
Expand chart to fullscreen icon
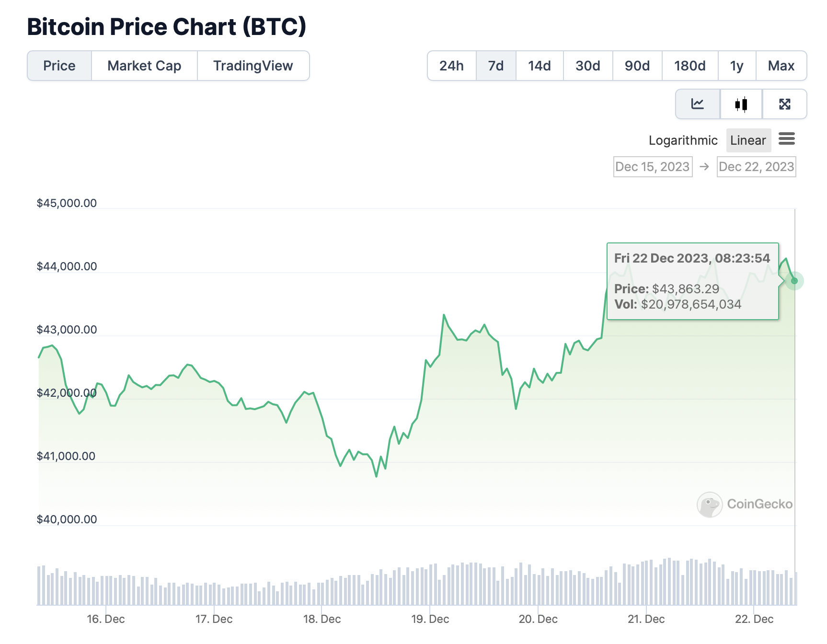pos(784,104)
